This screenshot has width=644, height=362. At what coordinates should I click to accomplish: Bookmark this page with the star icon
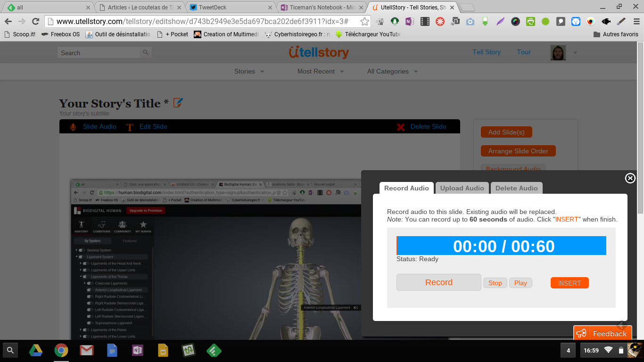click(x=364, y=21)
